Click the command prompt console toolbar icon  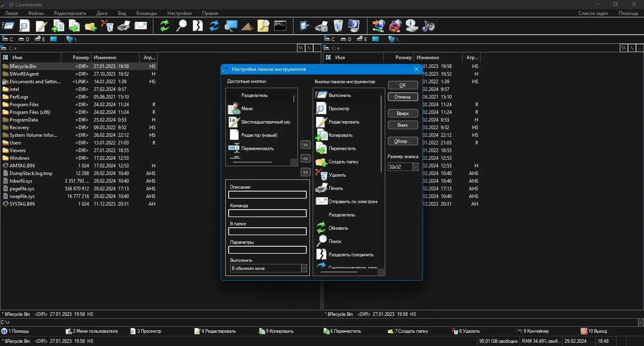click(280, 26)
